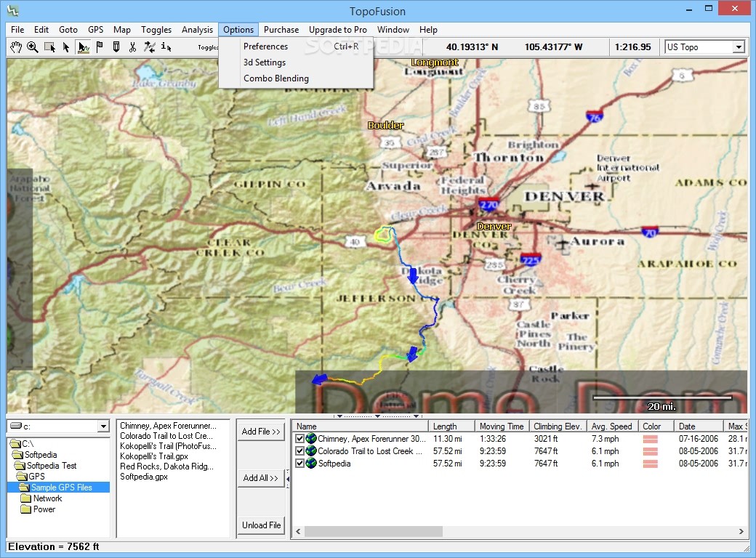Click globe icon of Colorado Trail track
The height and width of the screenshot is (558, 756).
point(311,451)
